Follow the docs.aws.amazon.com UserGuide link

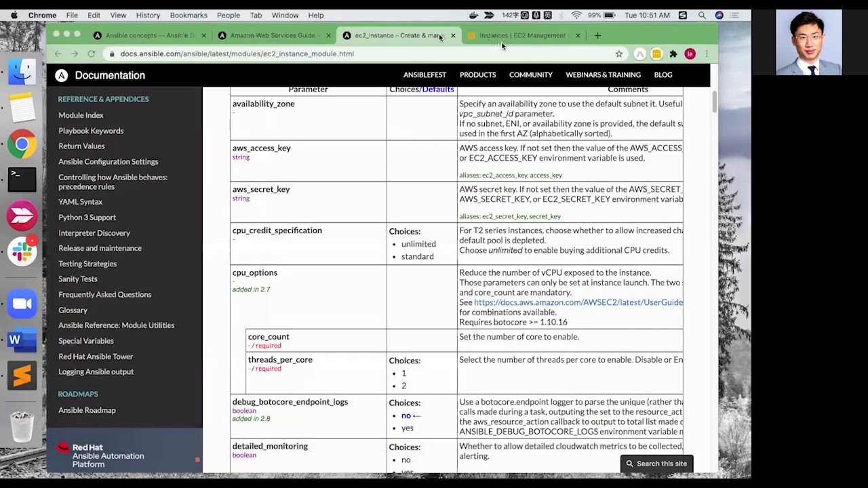578,302
